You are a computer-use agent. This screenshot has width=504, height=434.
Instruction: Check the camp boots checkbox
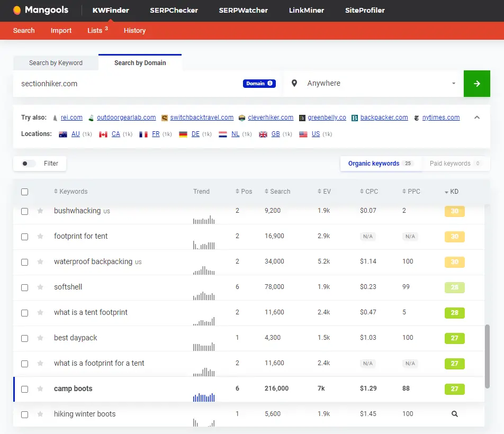(x=24, y=389)
